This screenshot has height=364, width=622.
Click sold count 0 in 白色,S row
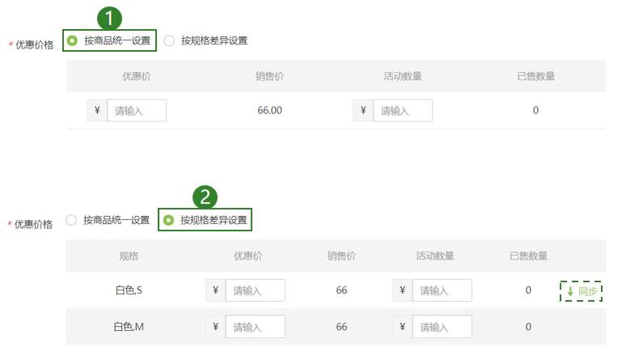(x=528, y=290)
